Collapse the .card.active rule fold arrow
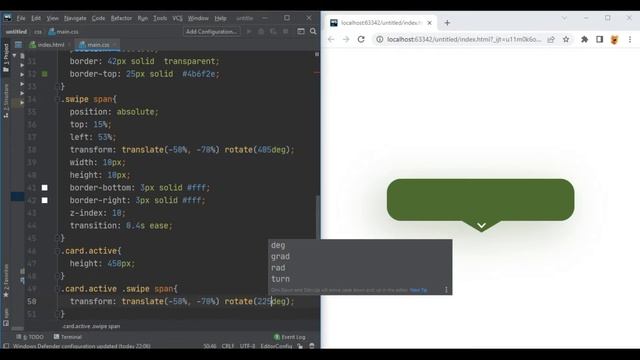 (58, 251)
